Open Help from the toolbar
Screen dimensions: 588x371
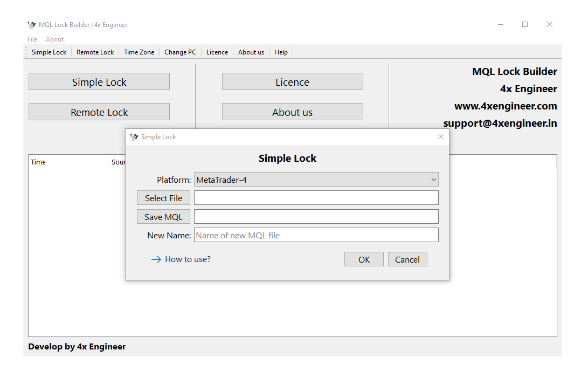[x=280, y=52]
